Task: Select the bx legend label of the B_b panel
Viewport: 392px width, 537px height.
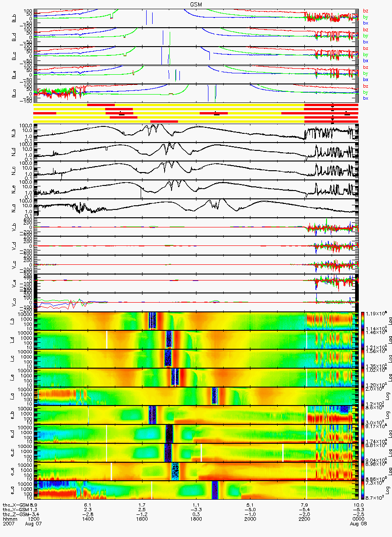Action: pos(366,23)
